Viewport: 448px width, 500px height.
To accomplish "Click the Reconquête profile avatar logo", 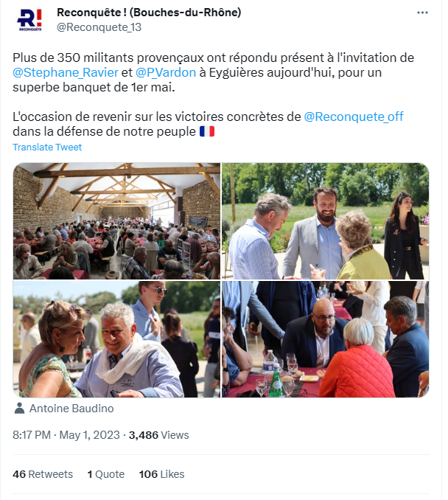I will tap(29, 20).
